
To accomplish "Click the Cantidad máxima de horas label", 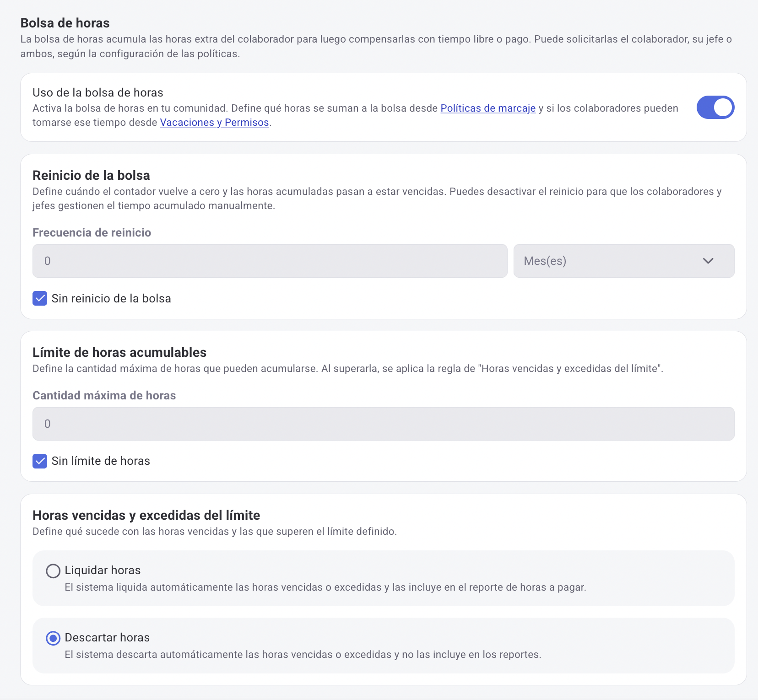I will point(104,395).
